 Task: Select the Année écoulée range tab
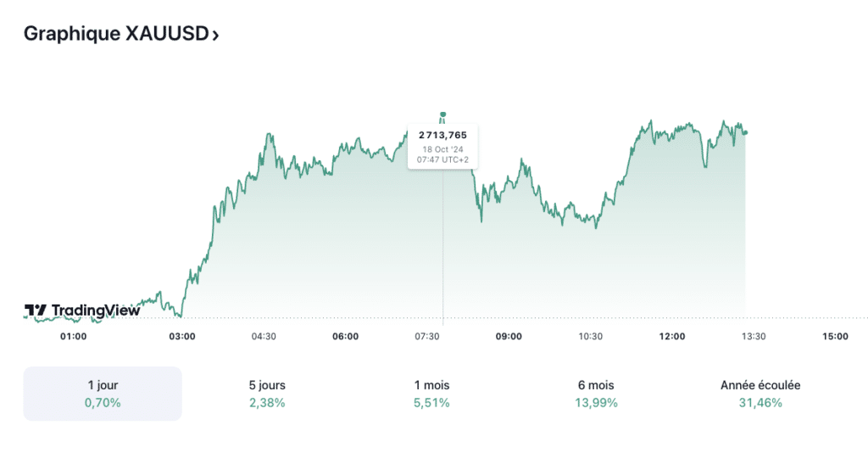759,394
